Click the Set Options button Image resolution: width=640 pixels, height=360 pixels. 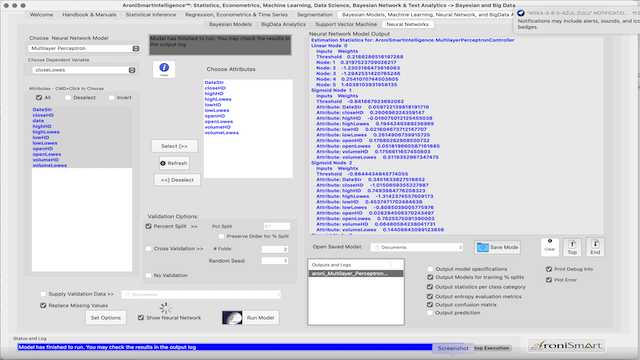pos(106,318)
